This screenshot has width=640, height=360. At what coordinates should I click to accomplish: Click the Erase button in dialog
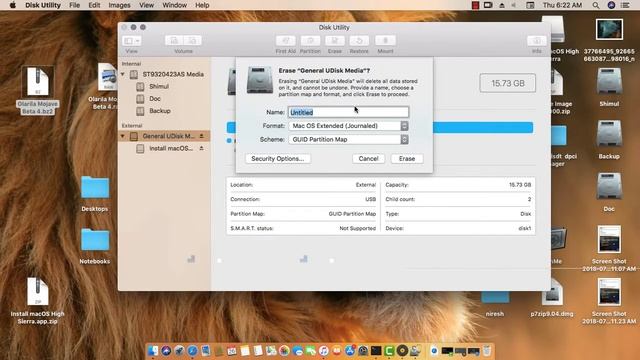[x=407, y=159]
